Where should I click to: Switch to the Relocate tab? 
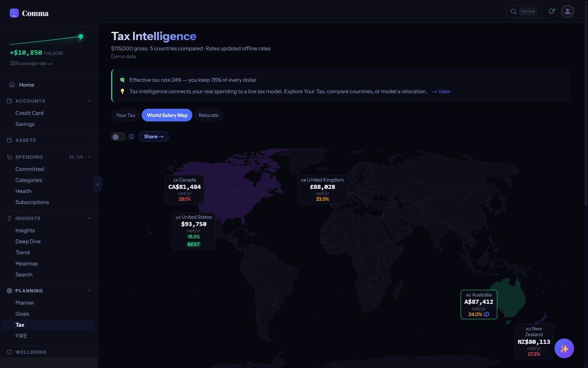[x=208, y=115]
